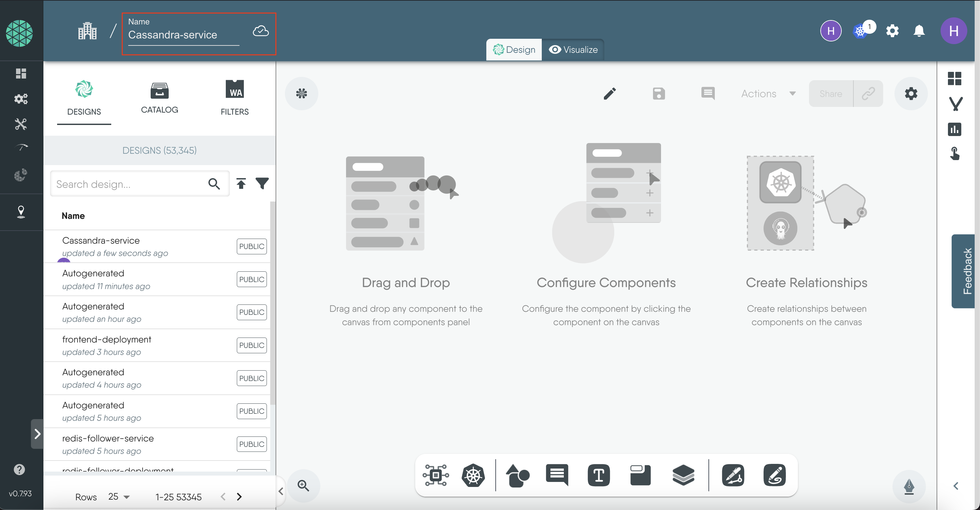Click the save design disk icon
Viewport: 980px width, 510px height.
(659, 94)
